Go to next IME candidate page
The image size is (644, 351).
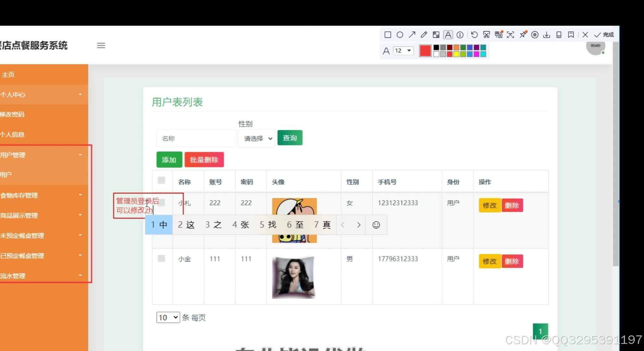pos(359,225)
